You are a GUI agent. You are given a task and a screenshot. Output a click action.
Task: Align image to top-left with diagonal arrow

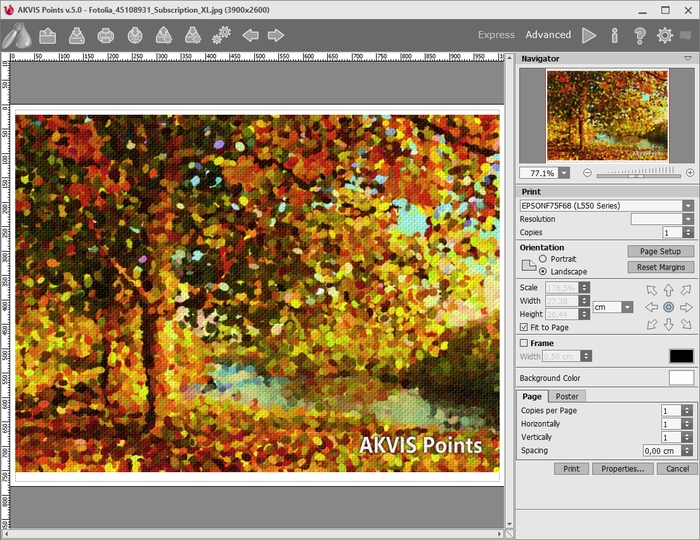652,291
